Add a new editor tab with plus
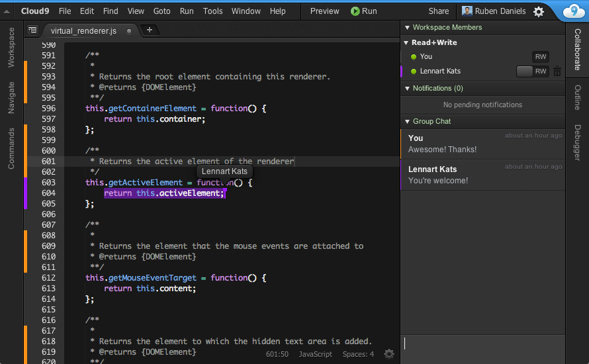This screenshot has width=589, height=364. [x=150, y=30]
